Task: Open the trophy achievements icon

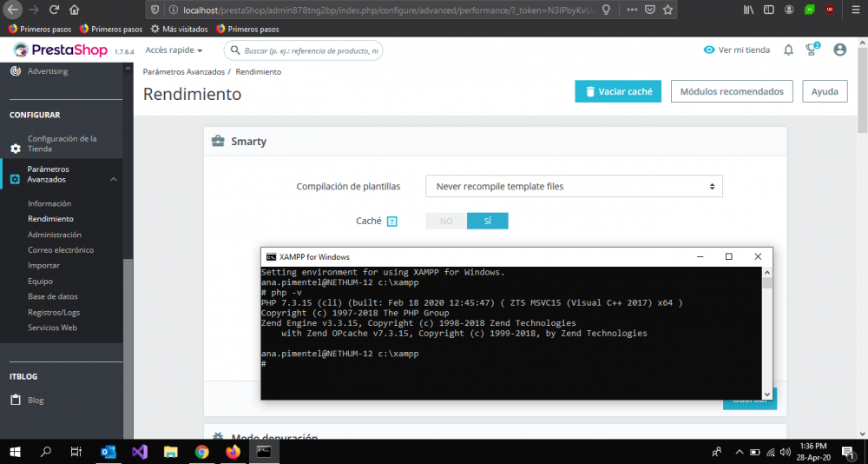Action: pos(812,50)
